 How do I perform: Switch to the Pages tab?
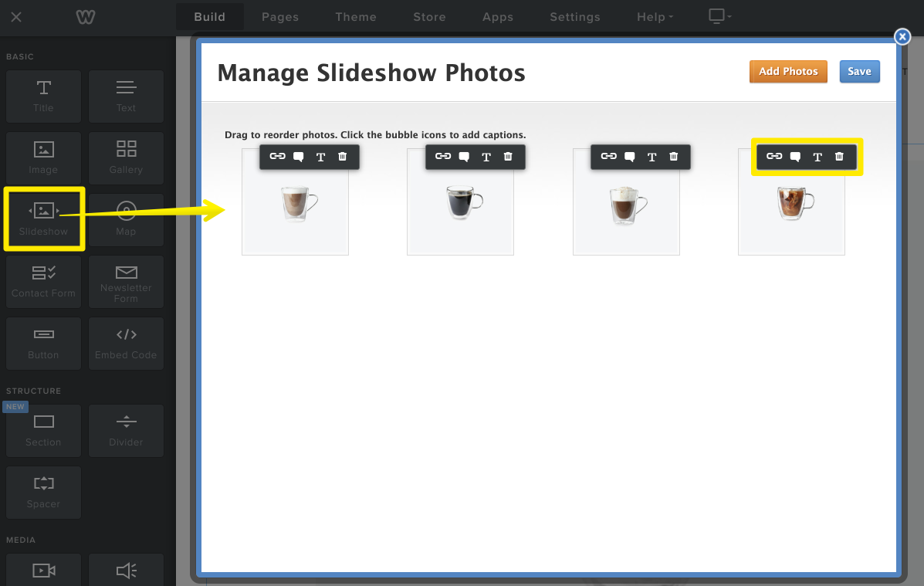(x=279, y=16)
